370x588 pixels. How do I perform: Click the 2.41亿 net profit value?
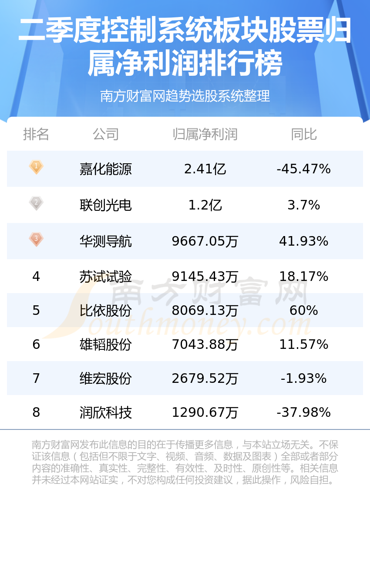205,169
